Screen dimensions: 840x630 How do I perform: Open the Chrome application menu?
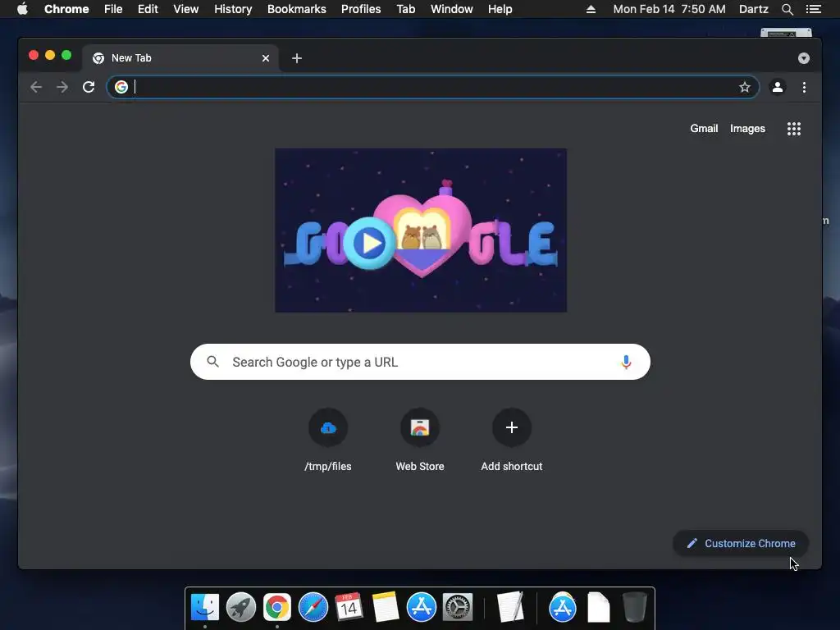(66, 9)
